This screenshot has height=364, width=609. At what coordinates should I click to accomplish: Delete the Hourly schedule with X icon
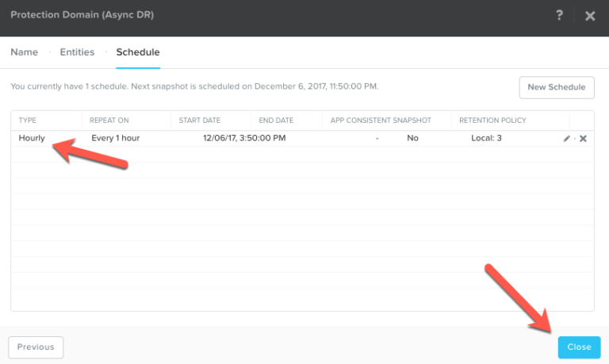(583, 138)
